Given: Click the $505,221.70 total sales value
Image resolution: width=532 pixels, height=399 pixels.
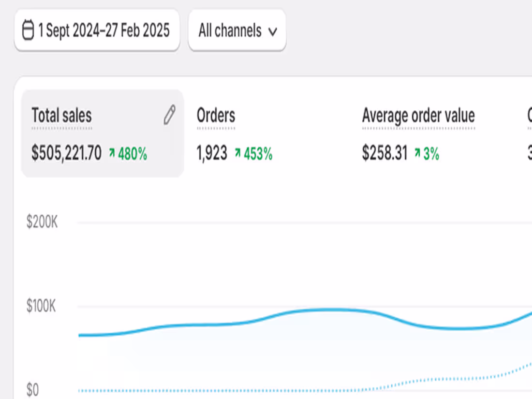Looking at the screenshot, I should 66,153.
